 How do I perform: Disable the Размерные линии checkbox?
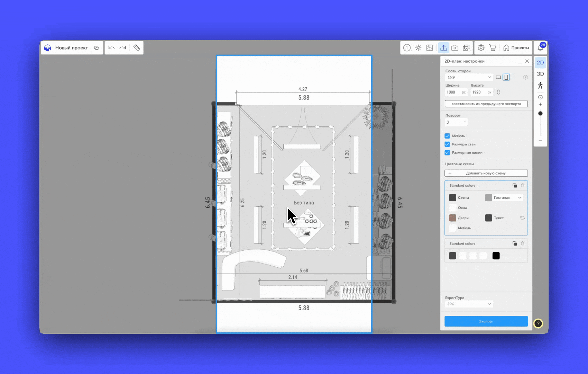(x=447, y=152)
